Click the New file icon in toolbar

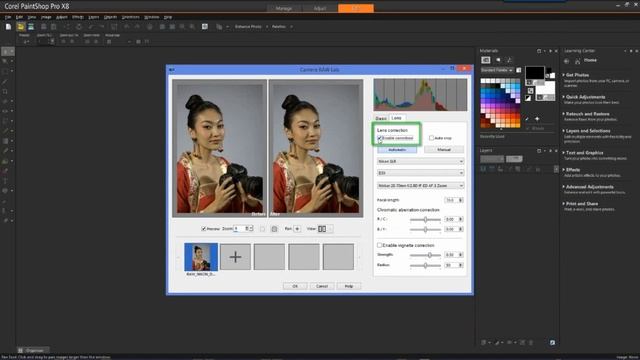(8, 27)
